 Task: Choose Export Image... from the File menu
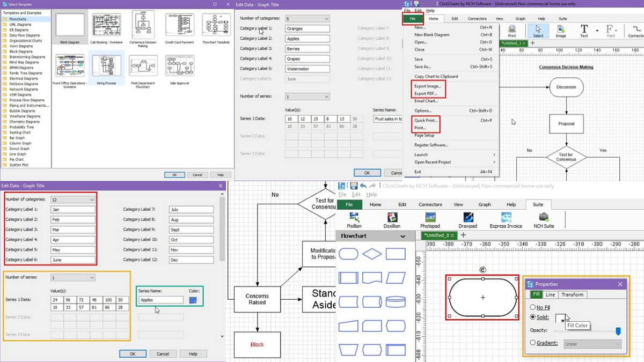(x=428, y=86)
